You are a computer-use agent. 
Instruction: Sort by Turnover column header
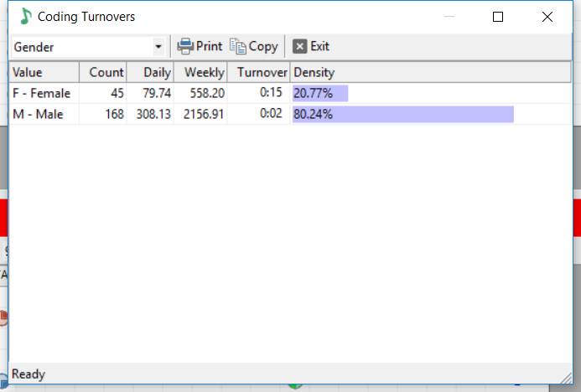pos(258,72)
